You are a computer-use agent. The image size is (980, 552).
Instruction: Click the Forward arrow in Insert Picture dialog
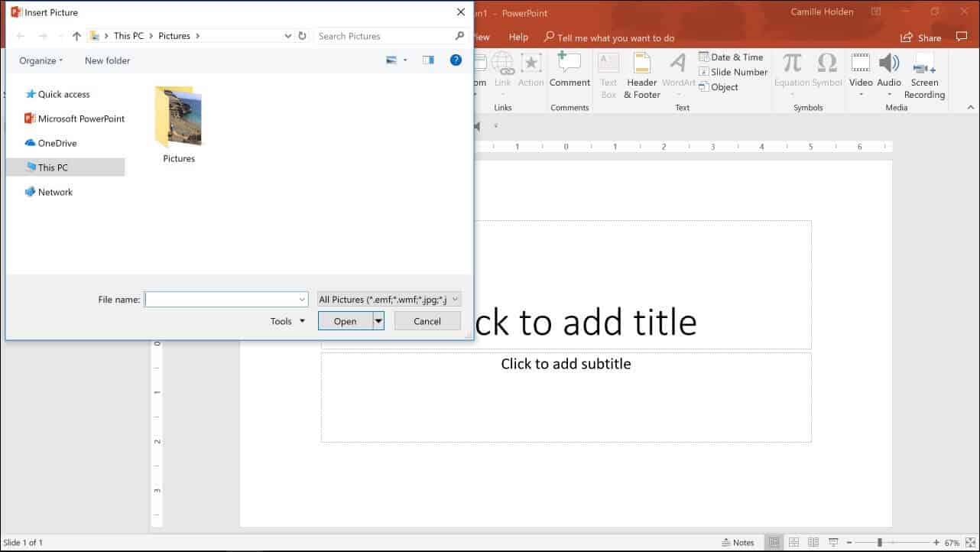tap(43, 36)
